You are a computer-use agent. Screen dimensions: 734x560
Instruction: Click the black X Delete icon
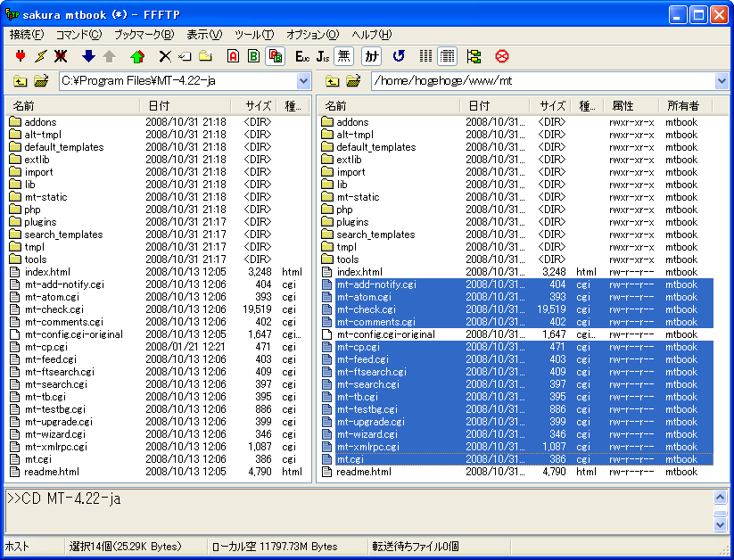point(165,56)
